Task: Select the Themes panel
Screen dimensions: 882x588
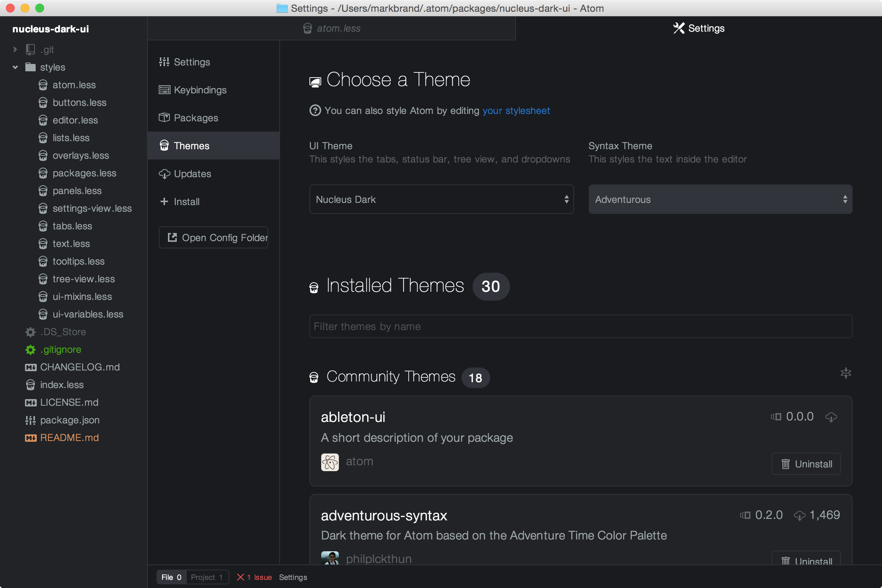Action: tap(214, 146)
